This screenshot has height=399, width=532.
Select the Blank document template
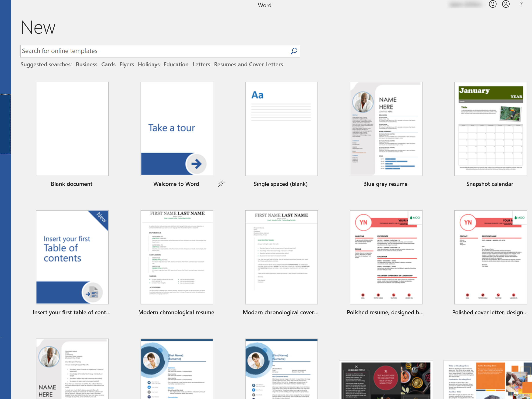point(72,129)
